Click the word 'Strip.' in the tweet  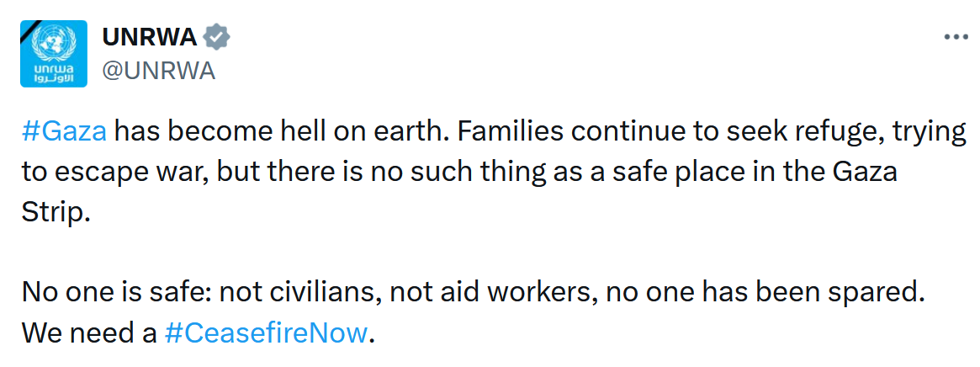[55, 212]
